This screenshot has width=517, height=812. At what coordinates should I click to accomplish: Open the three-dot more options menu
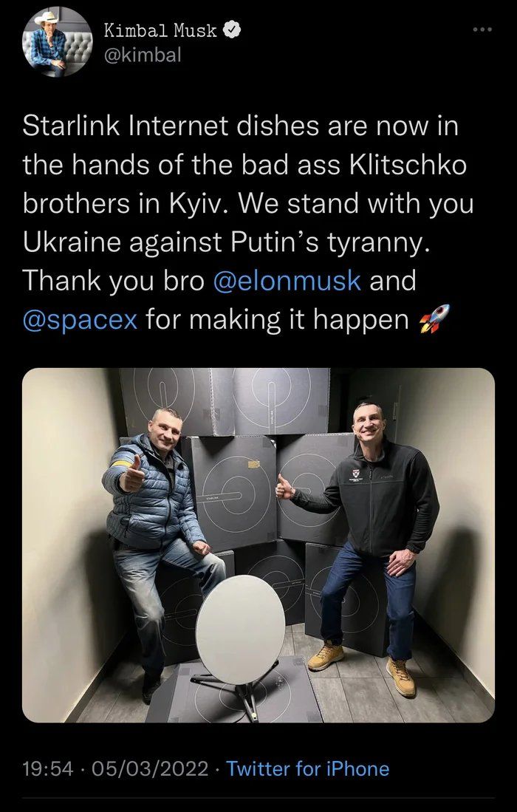point(483,30)
